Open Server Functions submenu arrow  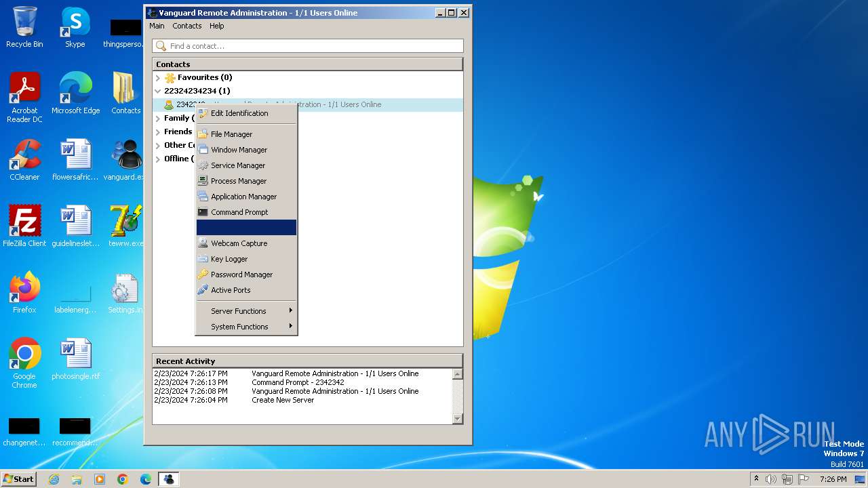(291, 310)
